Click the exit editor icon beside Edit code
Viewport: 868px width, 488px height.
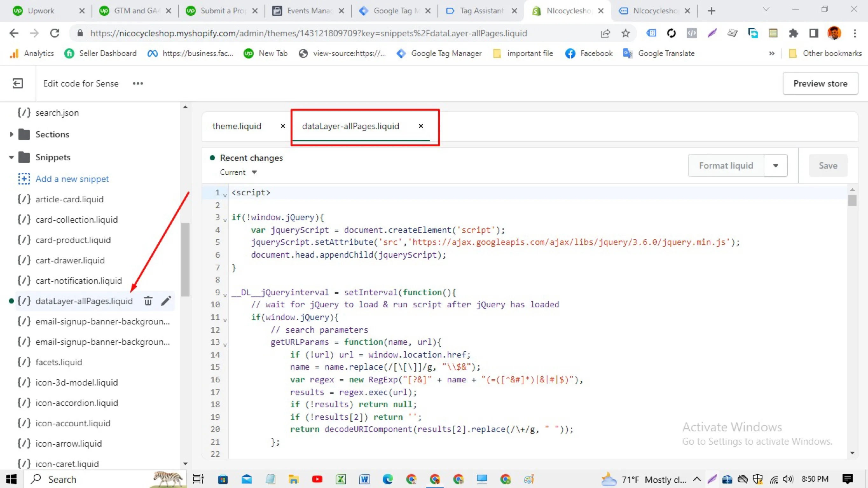[17, 83]
